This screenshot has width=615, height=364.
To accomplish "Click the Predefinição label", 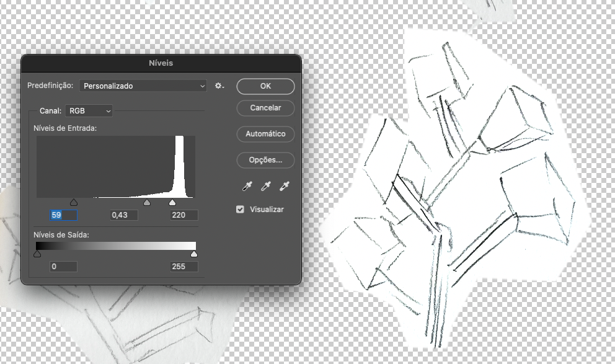I will [x=50, y=86].
